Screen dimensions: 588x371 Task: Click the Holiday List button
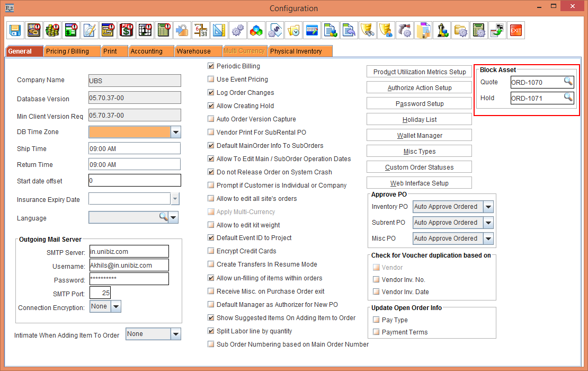click(x=419, y=120)
